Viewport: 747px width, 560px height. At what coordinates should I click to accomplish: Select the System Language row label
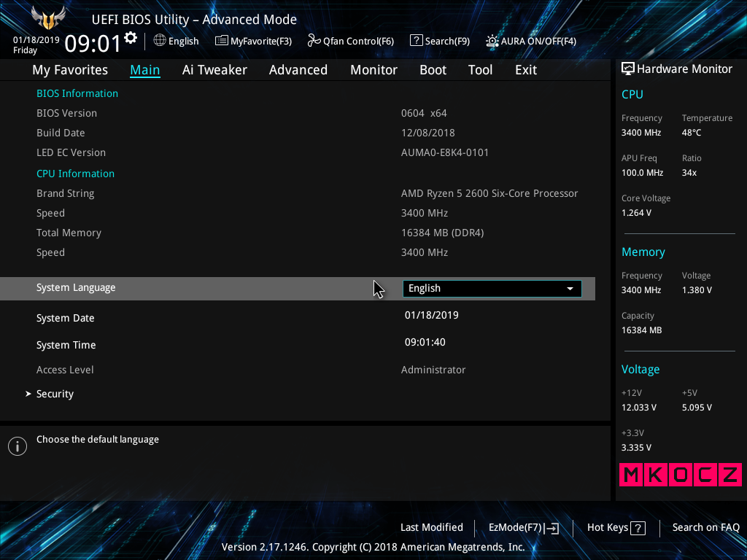tap(76, 287)
